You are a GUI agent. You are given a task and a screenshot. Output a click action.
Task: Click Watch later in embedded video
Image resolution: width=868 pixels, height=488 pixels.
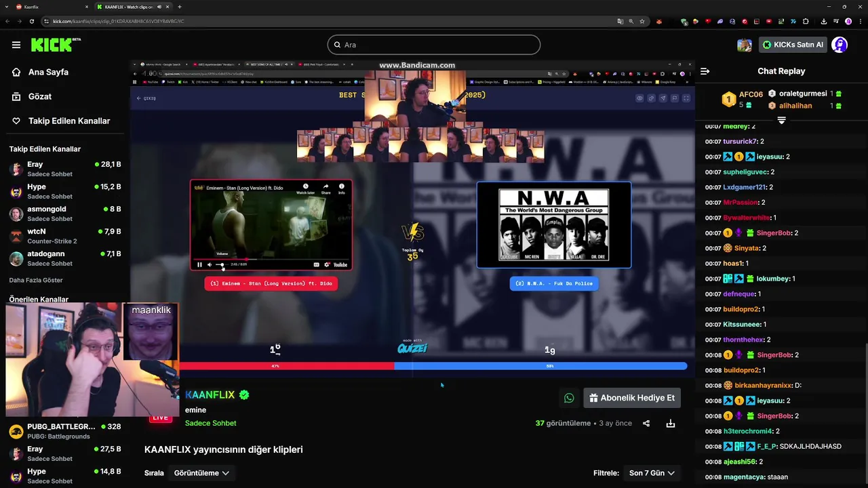click(305, 188)
